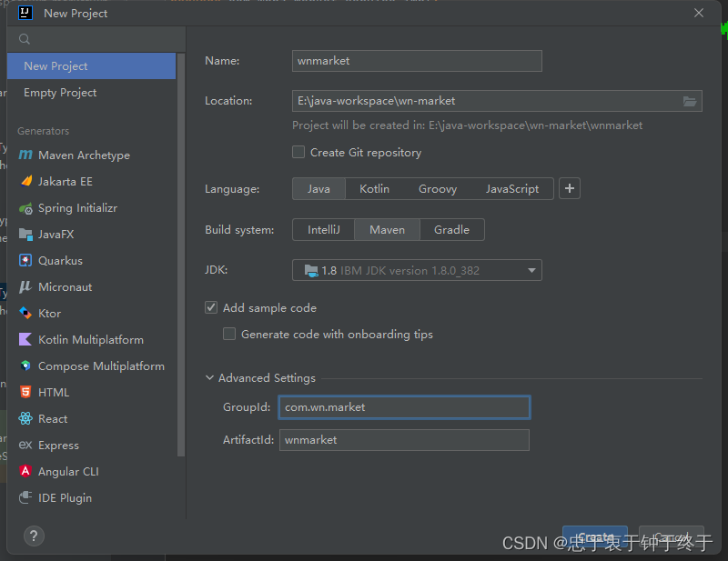Choose Quarkus generator
This screenshot has height=561, width=728.
tap(92, 261)
